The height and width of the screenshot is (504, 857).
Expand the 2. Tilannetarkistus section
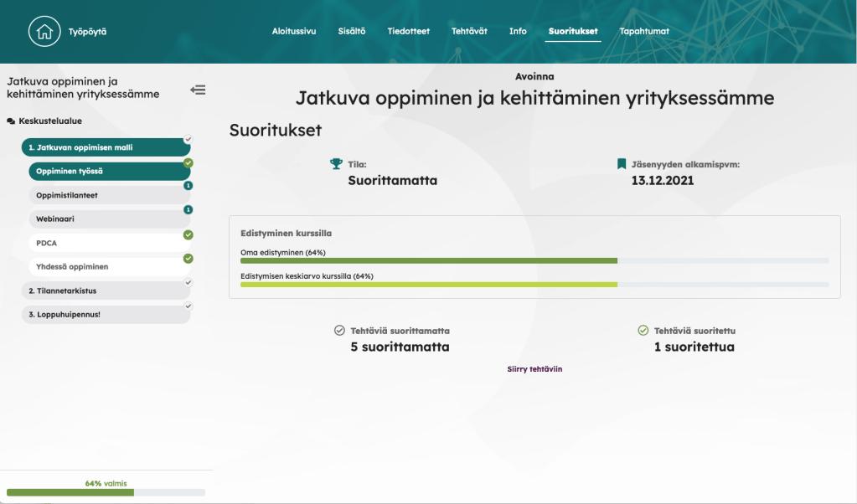(106, 291)
